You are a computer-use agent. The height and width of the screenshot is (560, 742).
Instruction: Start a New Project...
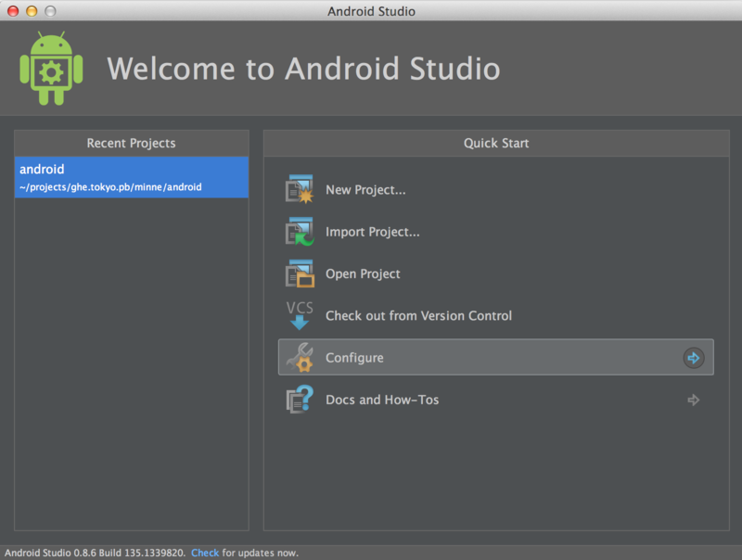[x=365, y=190]
